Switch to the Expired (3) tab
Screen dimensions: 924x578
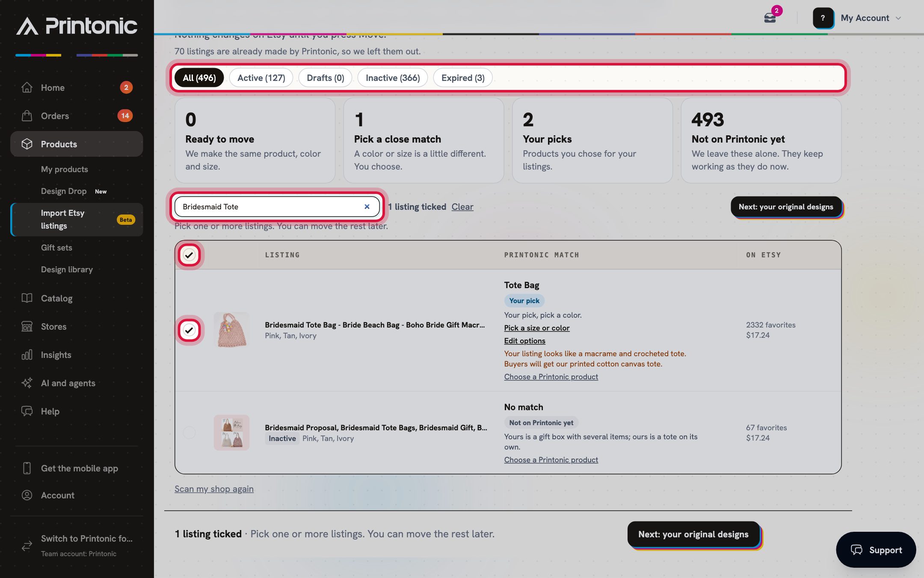click(x=463, y=77)
